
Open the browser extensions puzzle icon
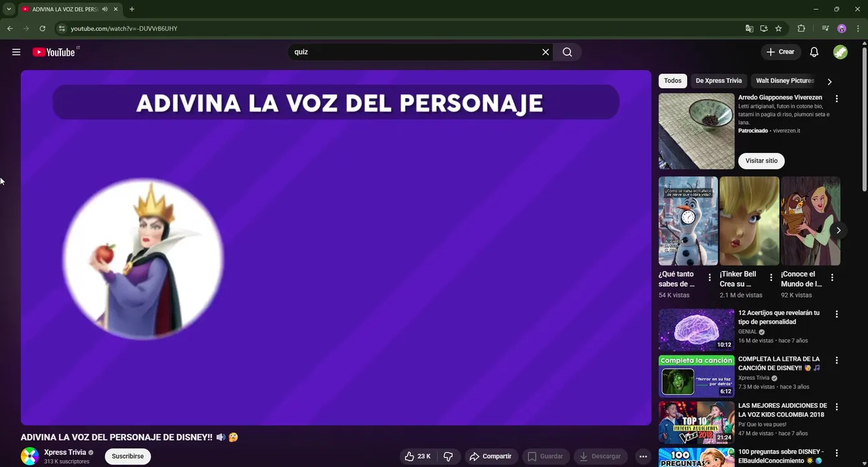(x=801, y=29)
